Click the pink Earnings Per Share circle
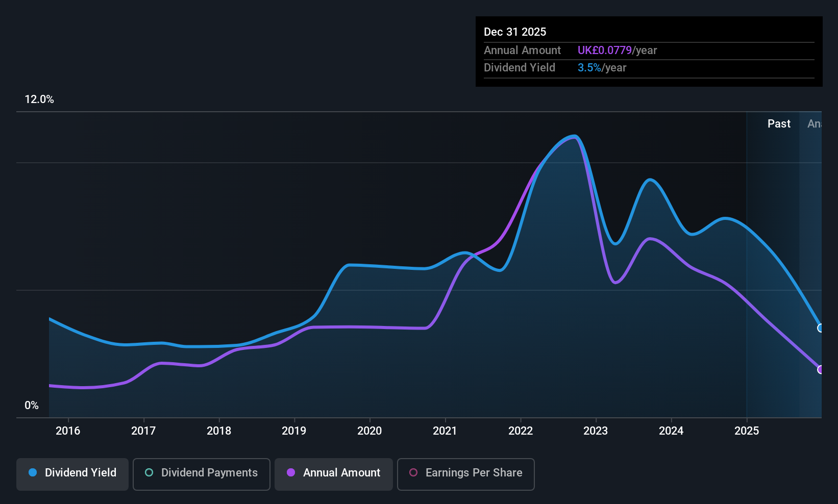The width and height of the screenshot is (838, 504). [414, 472]
